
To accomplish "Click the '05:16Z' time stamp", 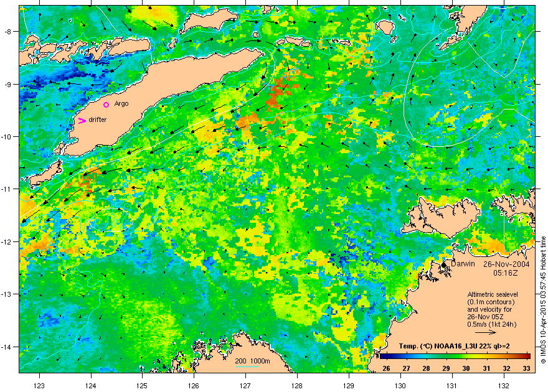I will coord(506,273).
